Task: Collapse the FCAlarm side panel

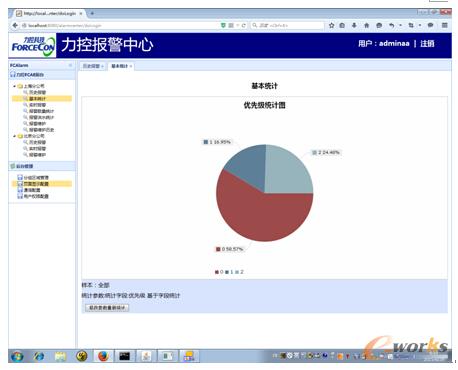Action: click(x=70, y=65)
